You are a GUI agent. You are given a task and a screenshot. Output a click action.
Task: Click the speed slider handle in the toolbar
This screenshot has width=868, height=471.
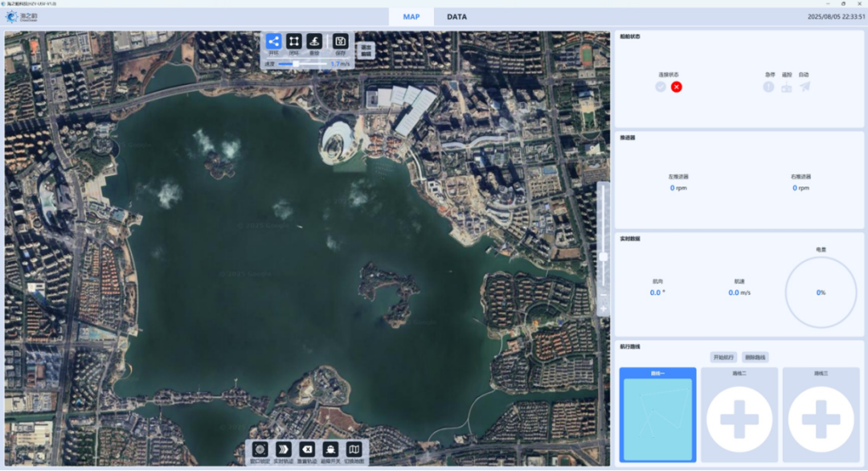[297, 63]
